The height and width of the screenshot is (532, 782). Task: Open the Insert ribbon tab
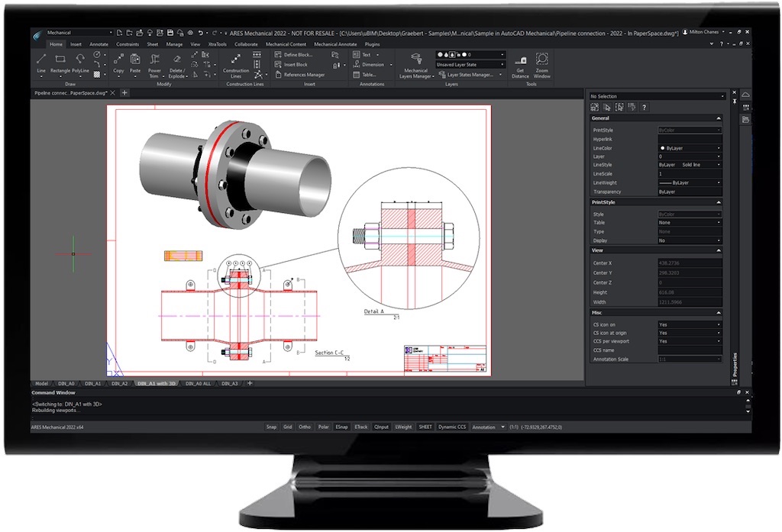pos(76,44)
